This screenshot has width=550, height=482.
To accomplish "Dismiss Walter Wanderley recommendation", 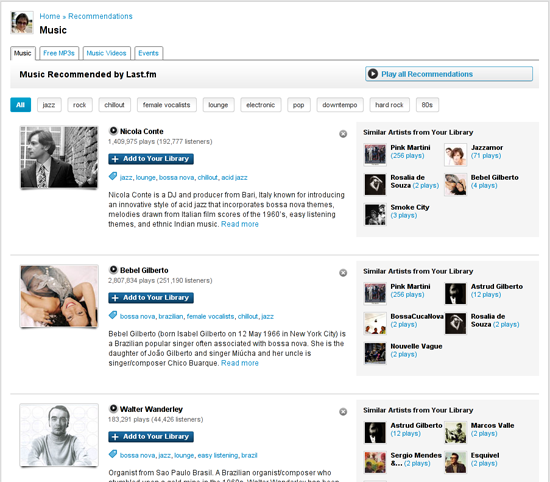I will pos(343,411).
